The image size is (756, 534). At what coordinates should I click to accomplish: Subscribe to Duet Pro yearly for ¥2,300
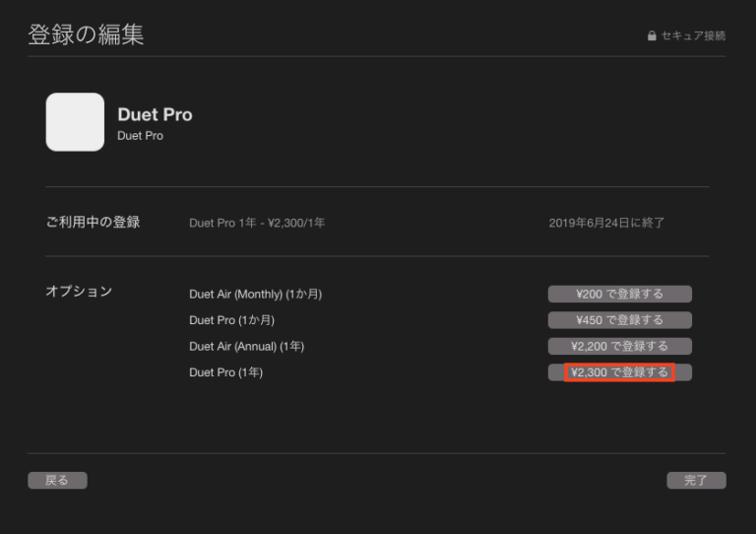619,372
